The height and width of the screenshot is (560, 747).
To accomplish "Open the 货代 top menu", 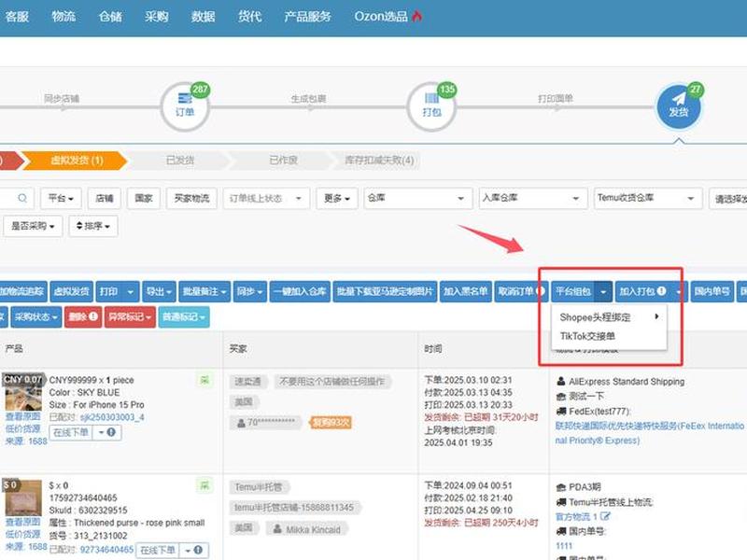I will [x=249, y=17].
